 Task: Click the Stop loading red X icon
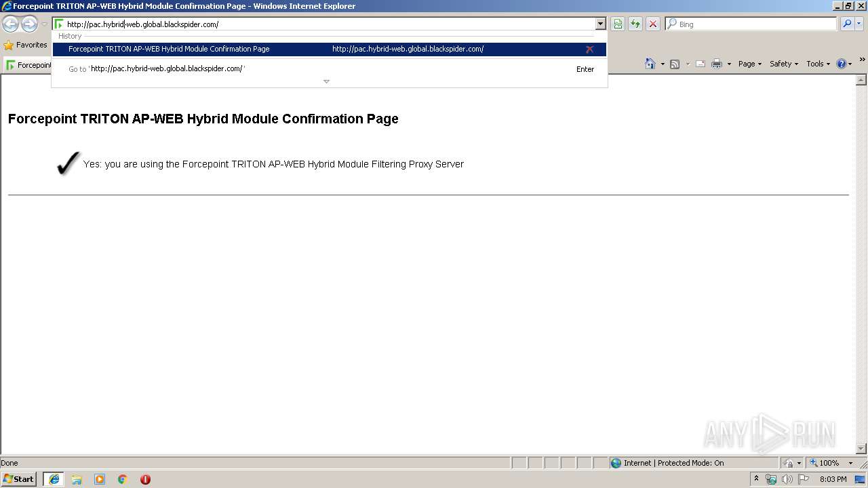point(653,24)
